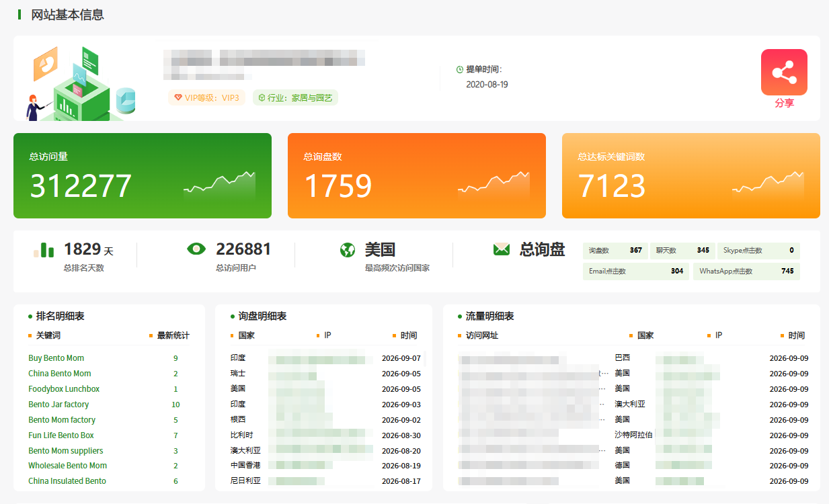Click the sparkline chart on 总访问量 card
Screen dimensions: 829x504
coord(220,185)
